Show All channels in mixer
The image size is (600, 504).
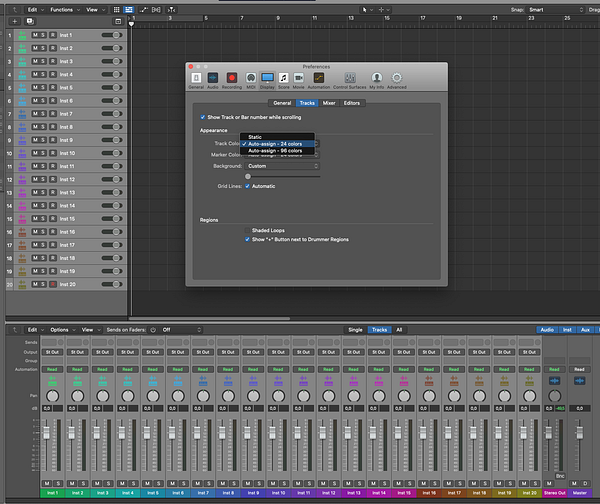coord(400,329)
